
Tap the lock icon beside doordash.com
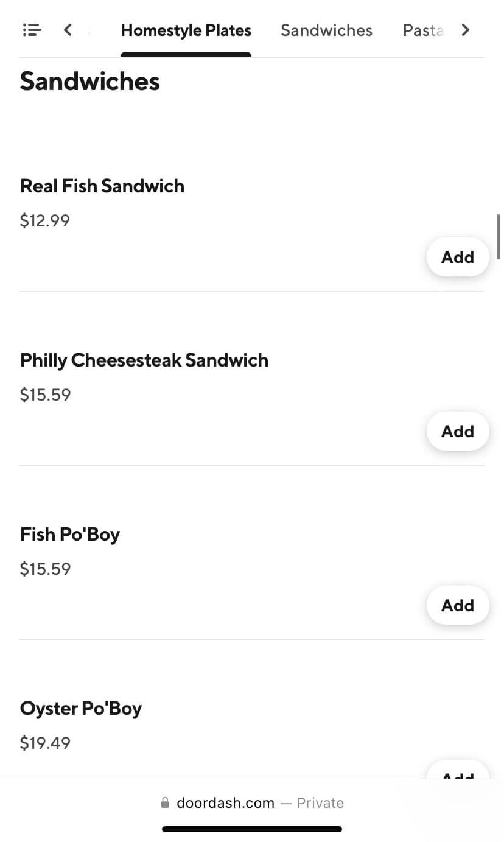[x=165, y=803]
